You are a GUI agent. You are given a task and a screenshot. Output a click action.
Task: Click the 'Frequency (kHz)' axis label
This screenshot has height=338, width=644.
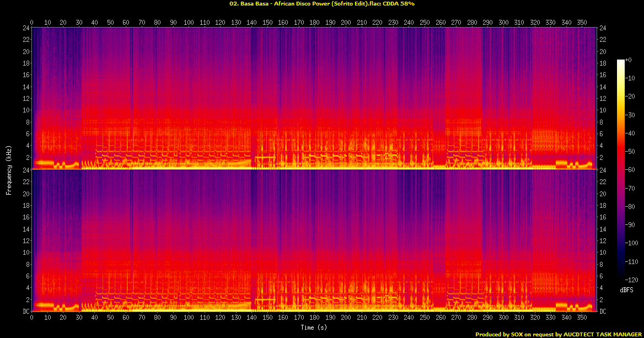click(9, 170)
